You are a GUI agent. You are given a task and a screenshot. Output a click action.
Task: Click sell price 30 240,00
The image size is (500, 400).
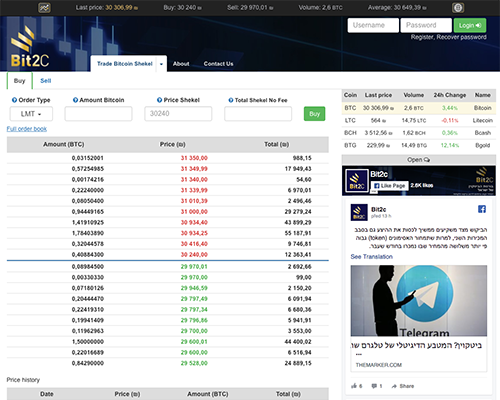click(194, 255)
